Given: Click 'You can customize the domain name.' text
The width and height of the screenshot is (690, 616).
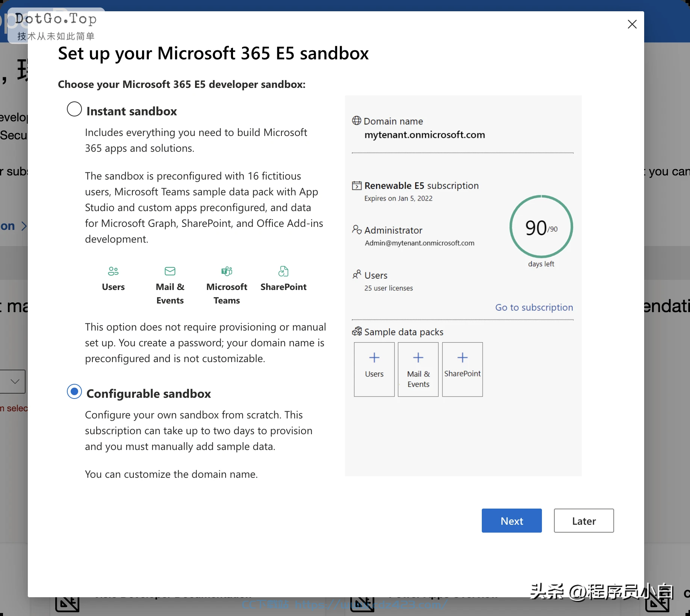Looking at the screenshot, I should pyautogui.click(x=171, y=474).
